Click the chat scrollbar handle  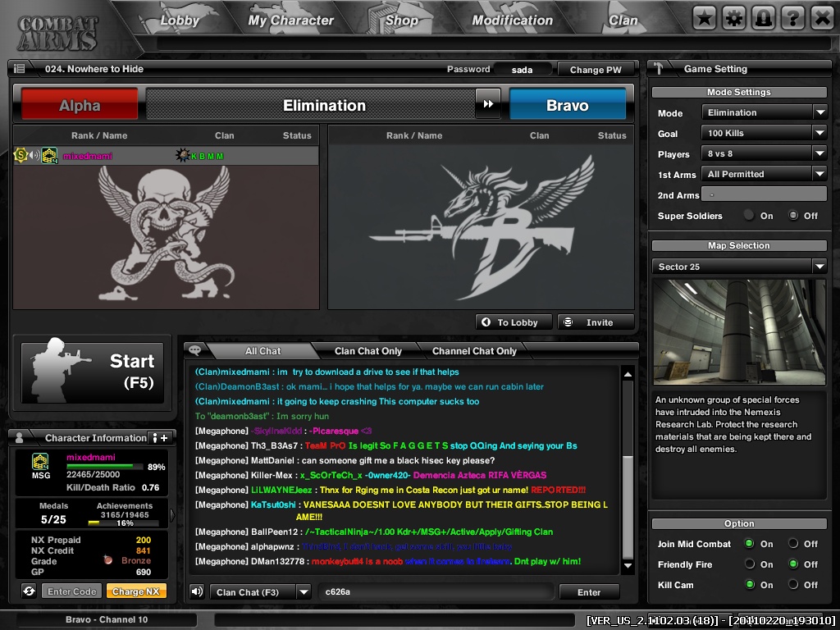point(628,506)
